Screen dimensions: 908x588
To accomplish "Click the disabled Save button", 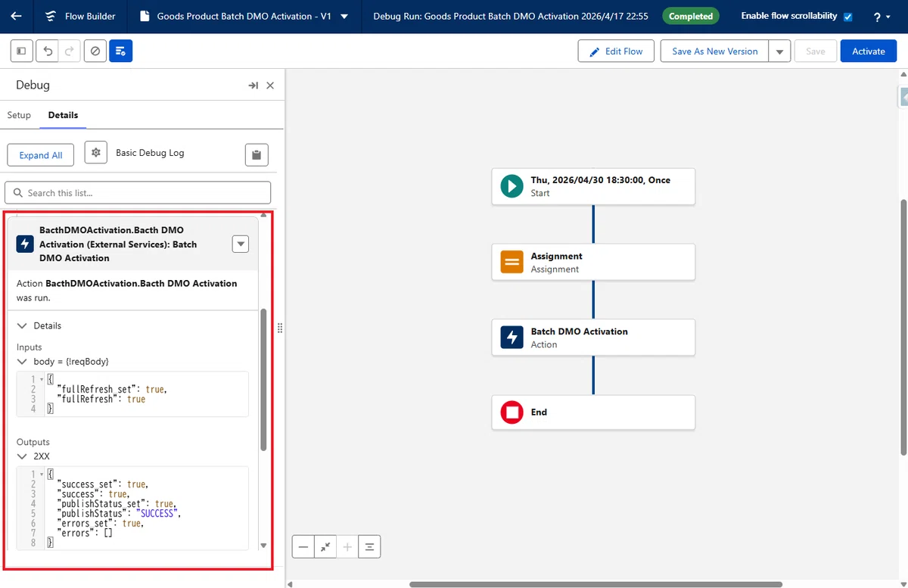I will 816,51.
